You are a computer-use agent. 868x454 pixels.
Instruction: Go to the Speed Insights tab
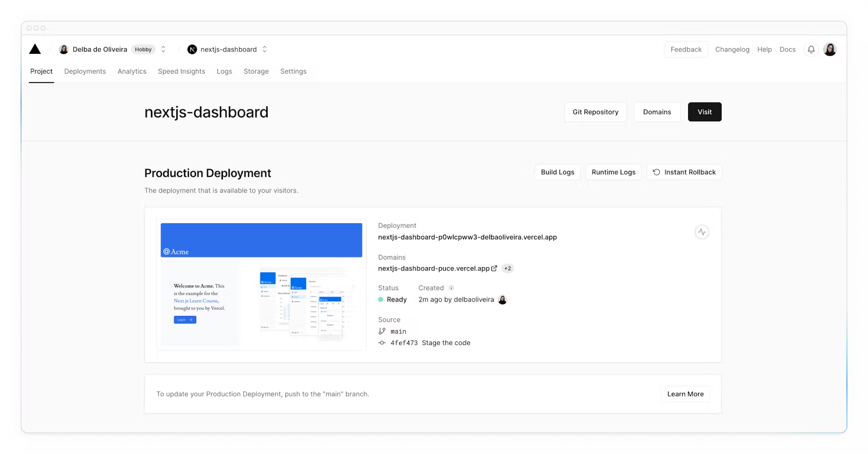[181, 71]
